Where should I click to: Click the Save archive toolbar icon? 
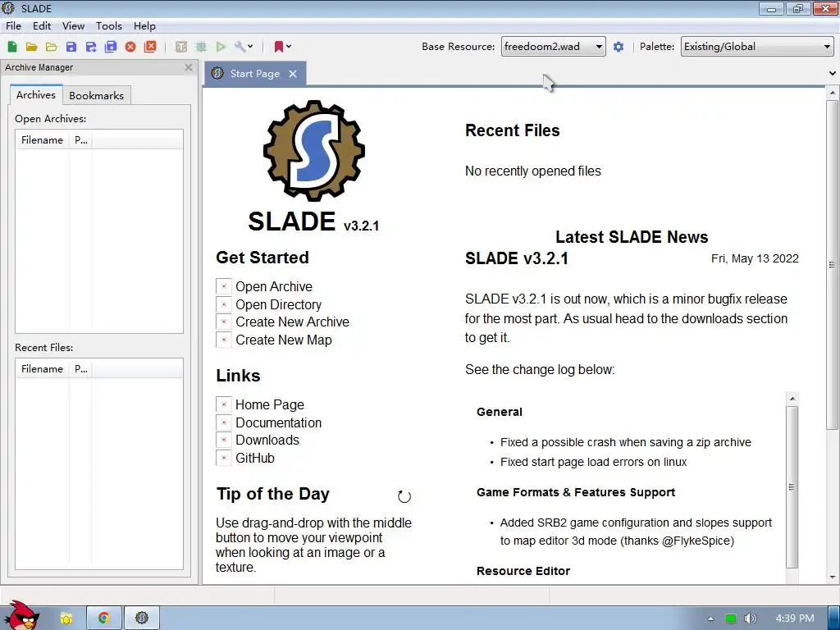point(71,47)
